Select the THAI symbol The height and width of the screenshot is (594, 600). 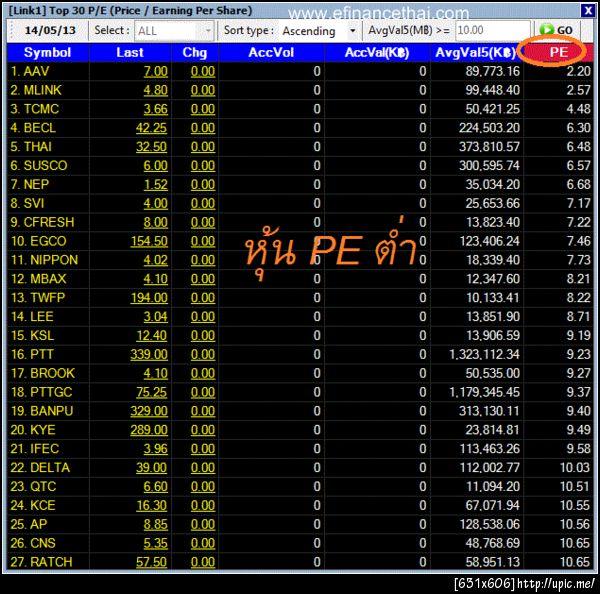coord(38,147)
